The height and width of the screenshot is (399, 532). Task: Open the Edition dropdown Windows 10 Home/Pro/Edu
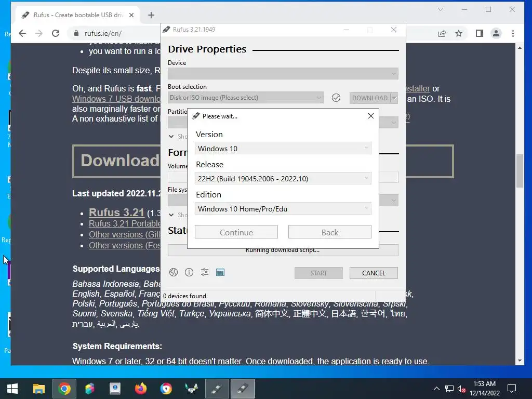click(x=283, y=209)
